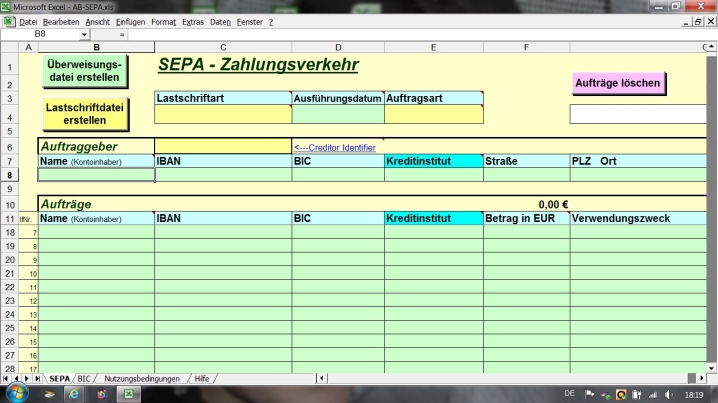Viewport: 718px width, 403px height.
Task: Select the Auftragsart input cell
Action: pyautogui.click(x=433, y=114)
